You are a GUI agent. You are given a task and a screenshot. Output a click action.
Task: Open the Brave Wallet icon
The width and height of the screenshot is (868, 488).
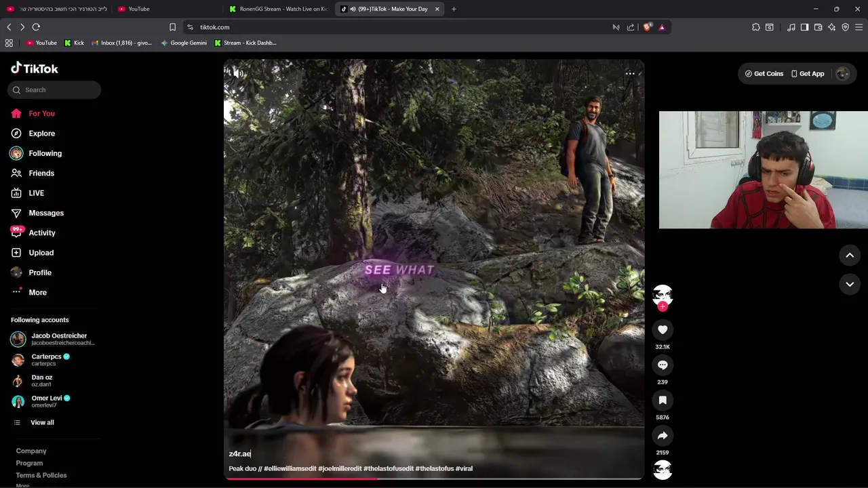pyautogui.click(x=818, y=27)
